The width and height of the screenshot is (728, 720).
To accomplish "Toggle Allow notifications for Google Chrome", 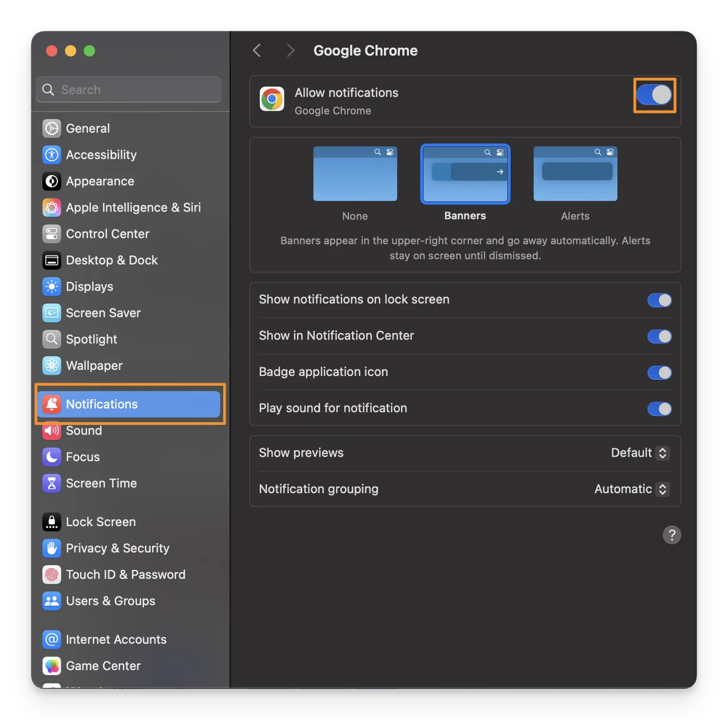I will click(x=655, y=95).
